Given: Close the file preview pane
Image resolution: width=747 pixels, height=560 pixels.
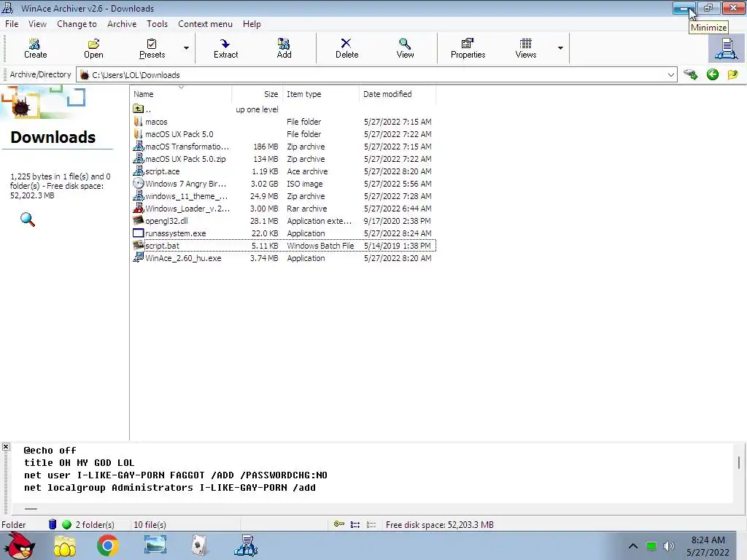Looking at the screenshot, I should click(6, 447).
